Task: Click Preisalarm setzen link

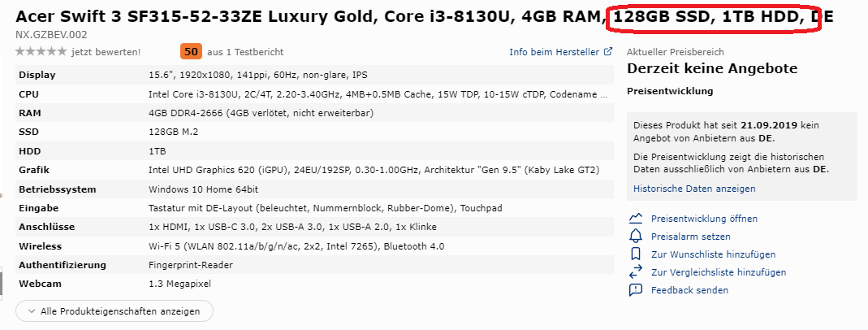Action: [691, 237]
